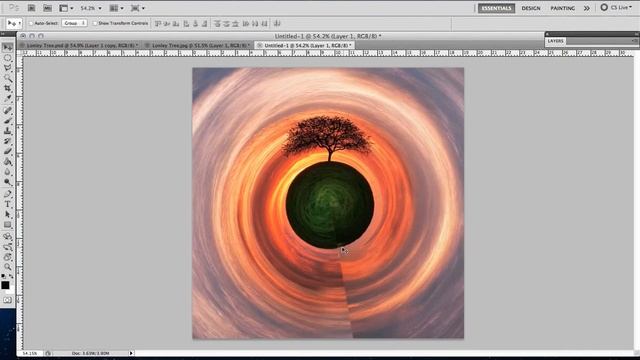
Task: Launch Bridge from the application bar
Action: [x=31, y=8]
